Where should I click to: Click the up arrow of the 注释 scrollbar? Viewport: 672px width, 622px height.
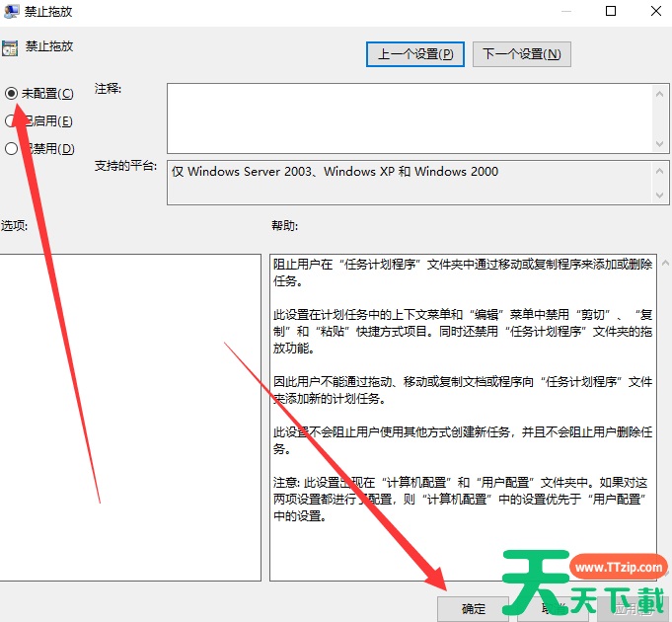[661, 92]
